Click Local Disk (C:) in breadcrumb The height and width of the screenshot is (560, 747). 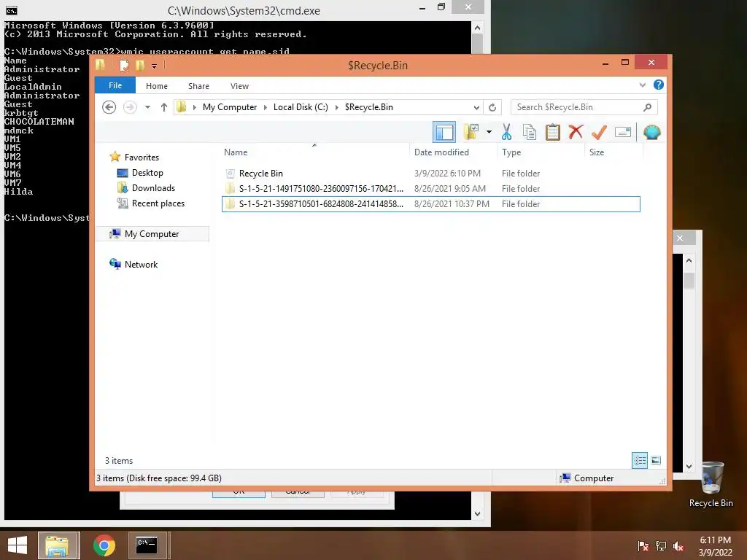tap(301, 107)
